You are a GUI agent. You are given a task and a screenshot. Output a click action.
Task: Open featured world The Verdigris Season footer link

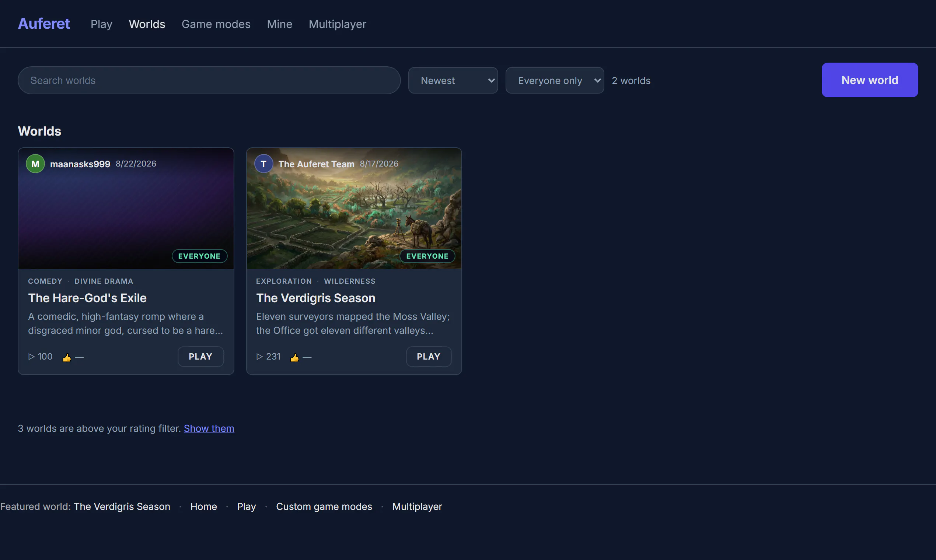point(122,507)
